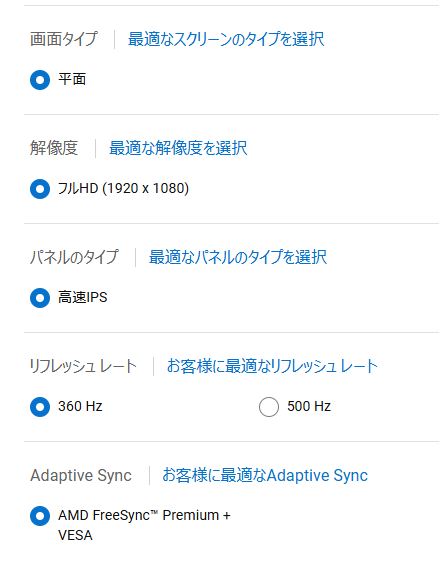Click the gray パネルのタイプ heading
The width and height of the screenshot is (439, 566).
74,257
